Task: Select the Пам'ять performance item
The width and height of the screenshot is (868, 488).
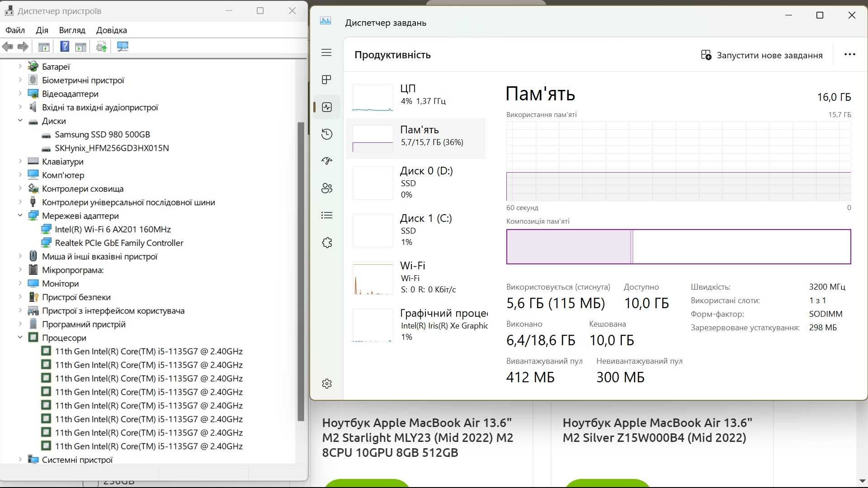Action: [x=416, y=138]
